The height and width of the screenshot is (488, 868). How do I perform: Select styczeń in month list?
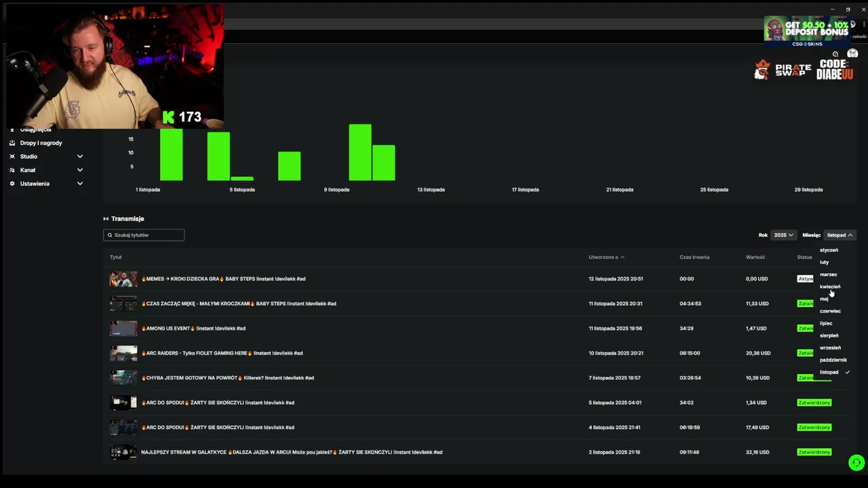[829, 250]
